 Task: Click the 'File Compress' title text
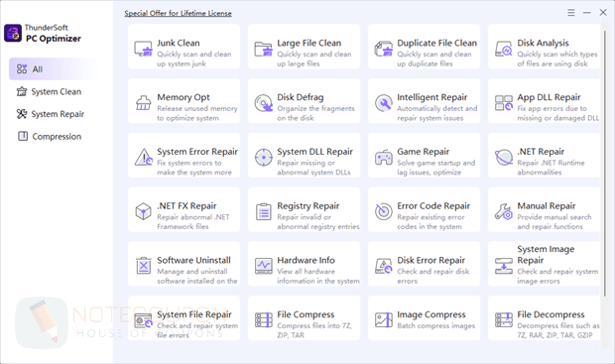pyautogui.click(x=306, y=314)
